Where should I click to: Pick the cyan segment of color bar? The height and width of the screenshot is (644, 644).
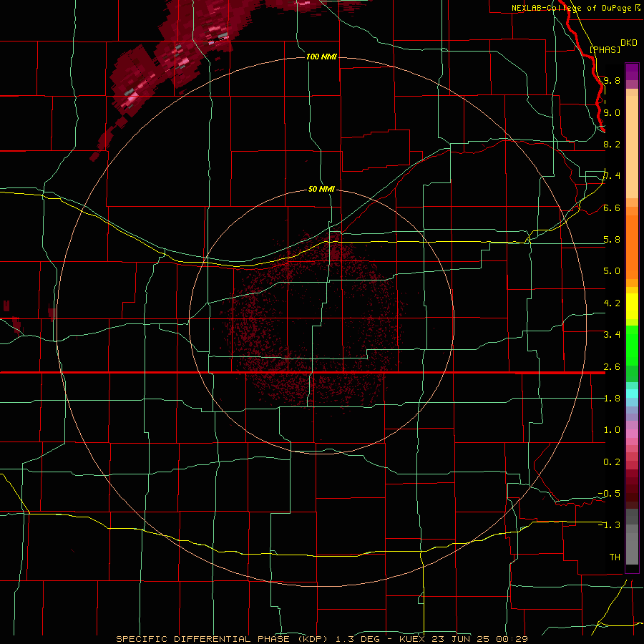[632, 394]
